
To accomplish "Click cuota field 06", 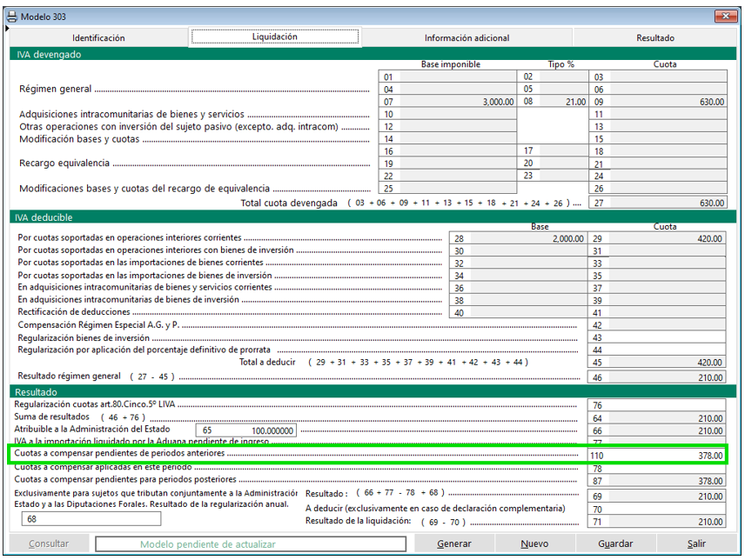I will pos(658,90).
